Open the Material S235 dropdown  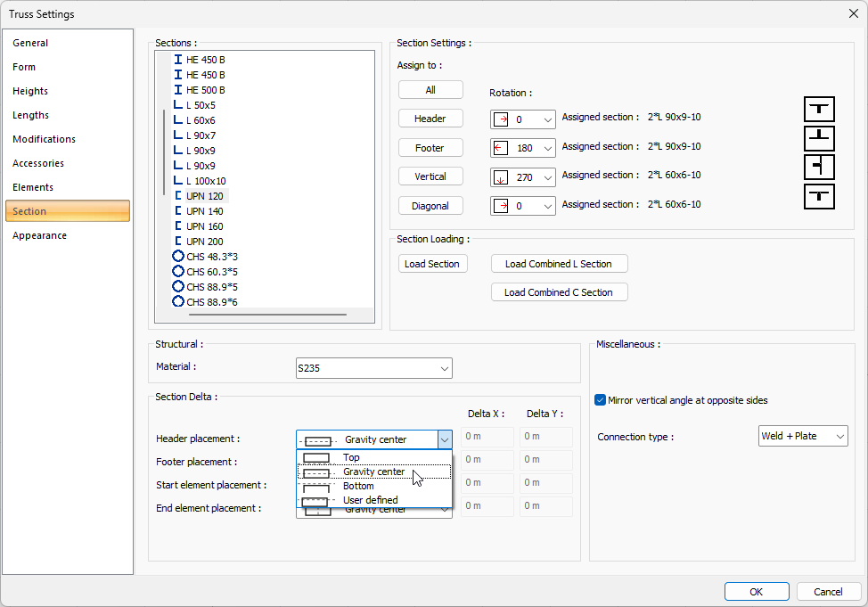pyautogui.click(x=373, y=368)
